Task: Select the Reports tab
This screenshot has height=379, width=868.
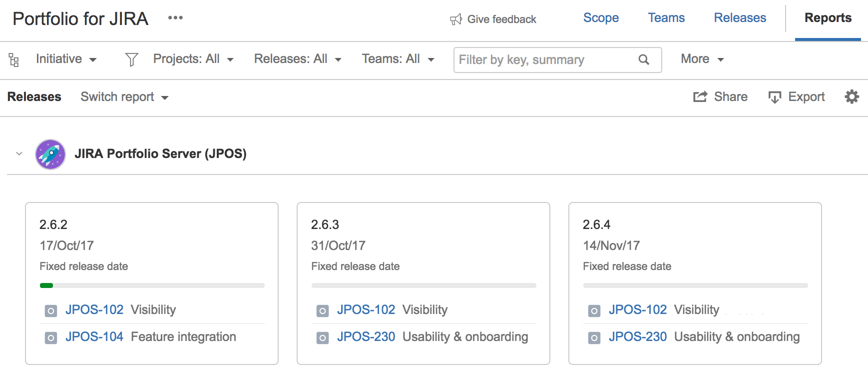Action: click(x=828, y=18)
